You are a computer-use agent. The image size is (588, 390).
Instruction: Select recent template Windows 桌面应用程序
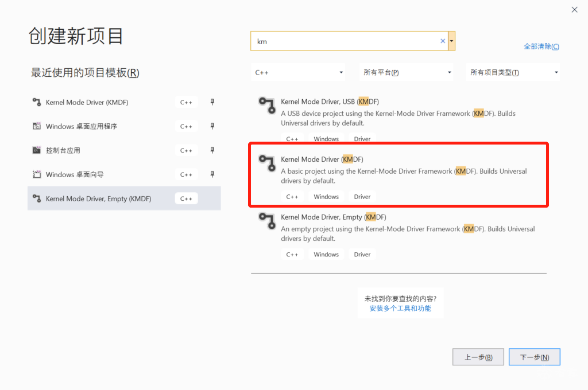(124, 126)
